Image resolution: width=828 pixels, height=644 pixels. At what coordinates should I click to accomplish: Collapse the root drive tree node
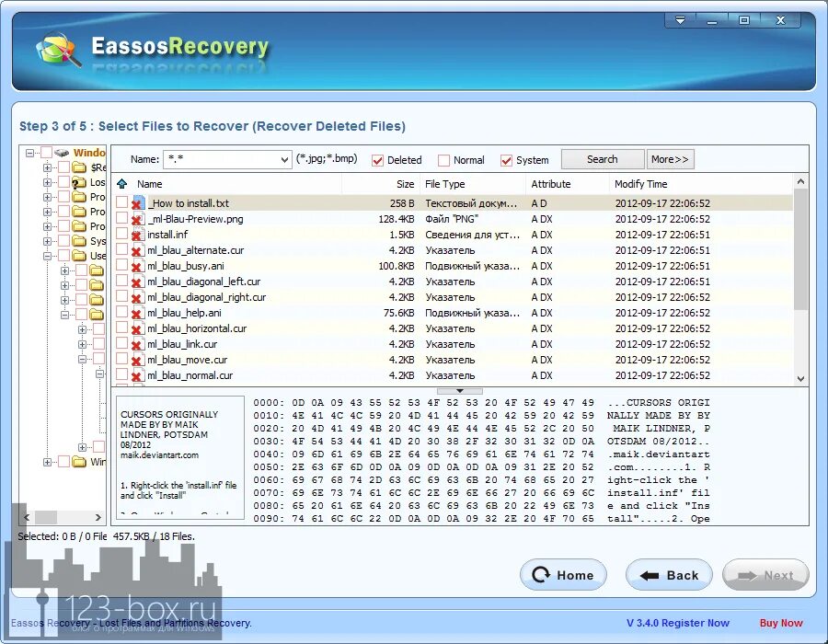click(x=30, y=153)
